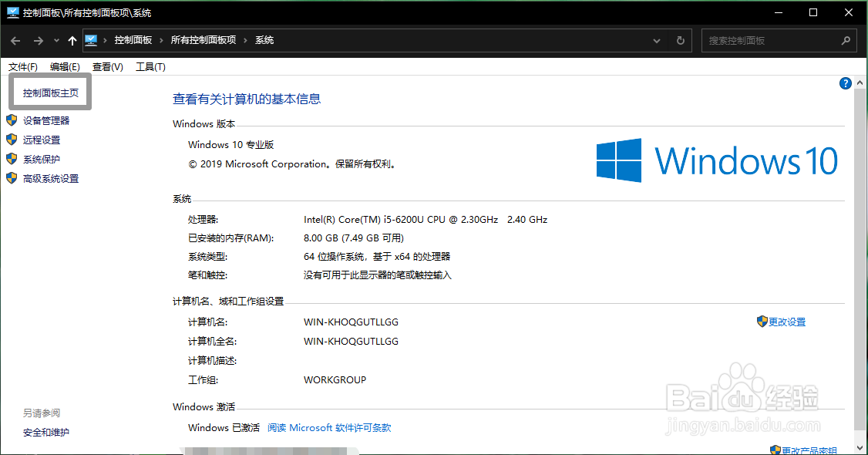
Task: Click shield icon beside 远程设置
Action: tap(12, 140)
